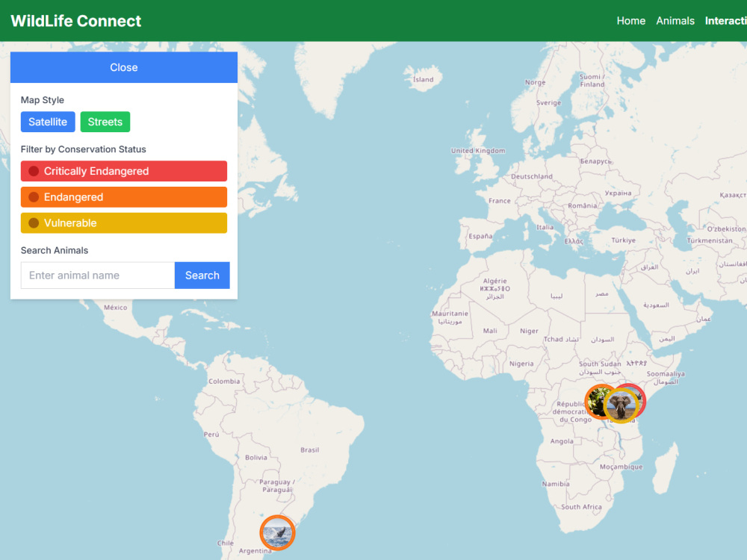Open the Home navigation link

pyautogui.click(x=630, y=21)
